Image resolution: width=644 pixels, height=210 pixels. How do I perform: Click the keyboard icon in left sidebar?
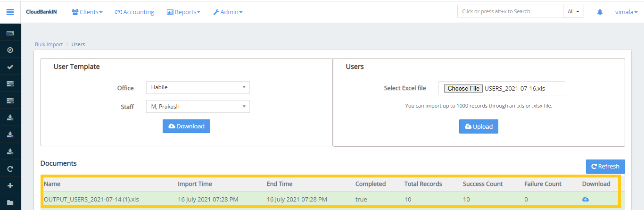coord(10,33)
